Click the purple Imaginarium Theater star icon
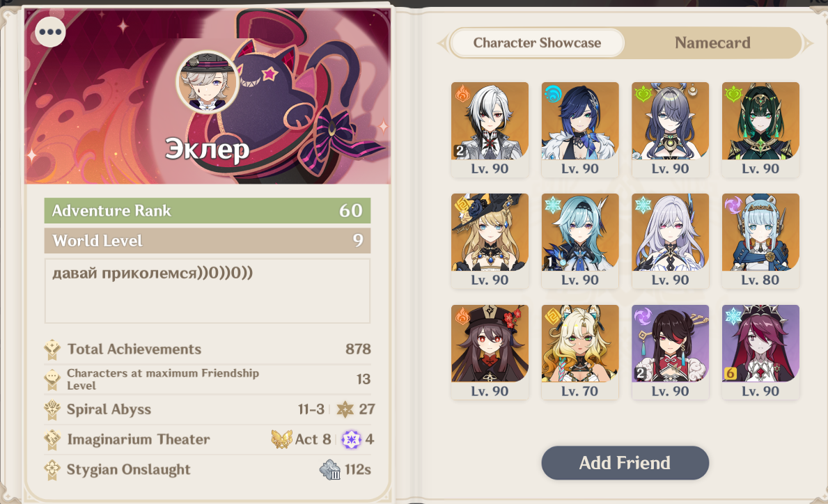 (x=351, y=439)
